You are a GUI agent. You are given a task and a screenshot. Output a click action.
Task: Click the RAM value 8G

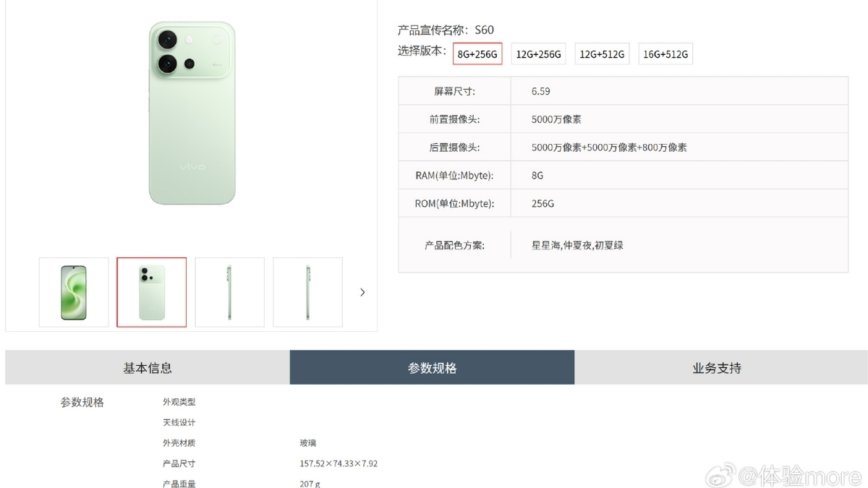pyautogui.click(x=537, y=176)
